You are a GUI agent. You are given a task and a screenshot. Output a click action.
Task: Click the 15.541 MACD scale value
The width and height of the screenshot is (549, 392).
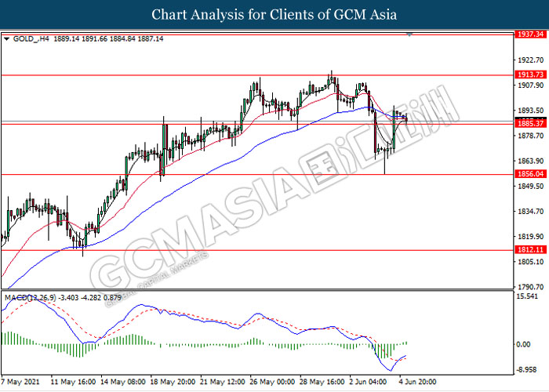527,296
